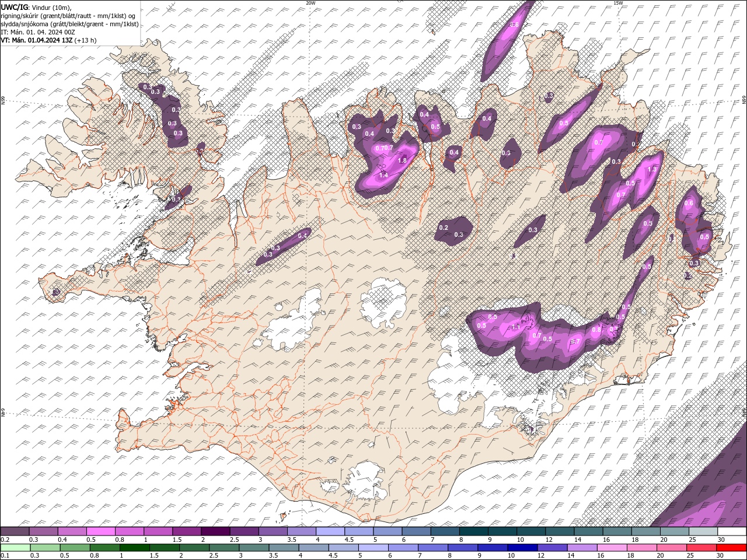Select the grey-purple 0.2 swatch starting top row
The height and width of the screenshot is (560, 747).
tap(15, 531)
